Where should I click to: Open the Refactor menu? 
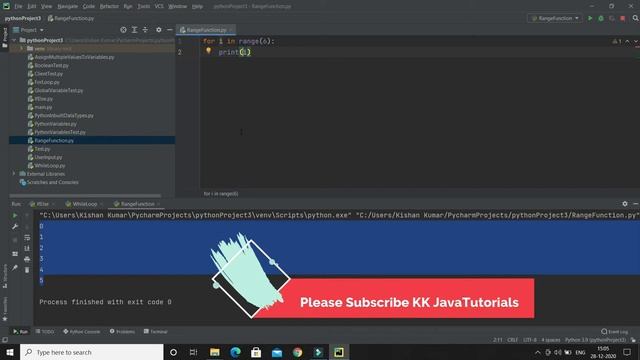109,6
